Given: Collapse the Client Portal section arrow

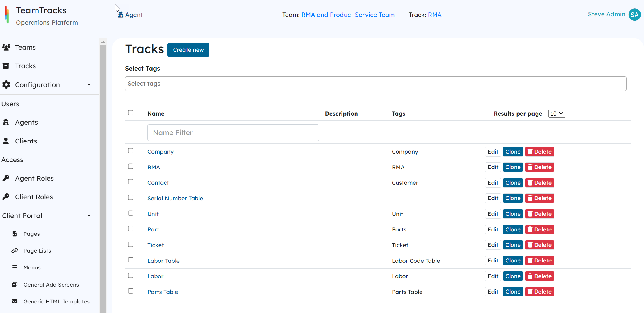Looking at the screenshot, I should point(89,216).
